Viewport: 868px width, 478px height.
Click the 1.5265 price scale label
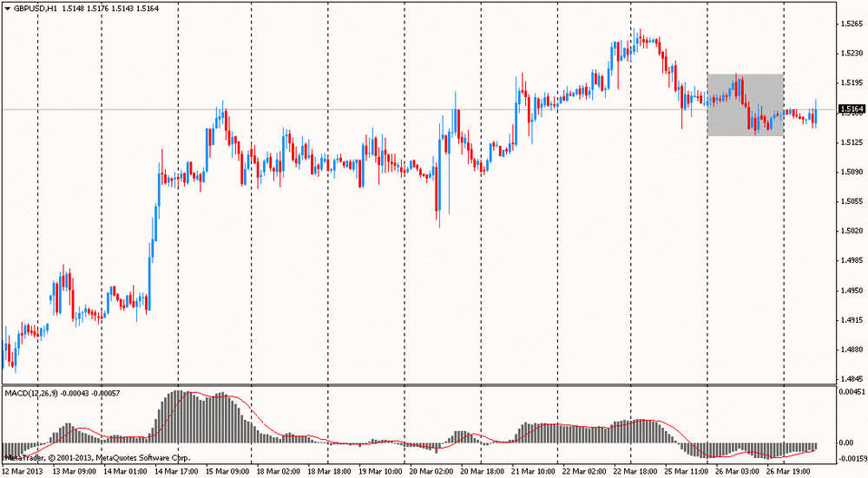pyautogui.click(x=852, y=23)
